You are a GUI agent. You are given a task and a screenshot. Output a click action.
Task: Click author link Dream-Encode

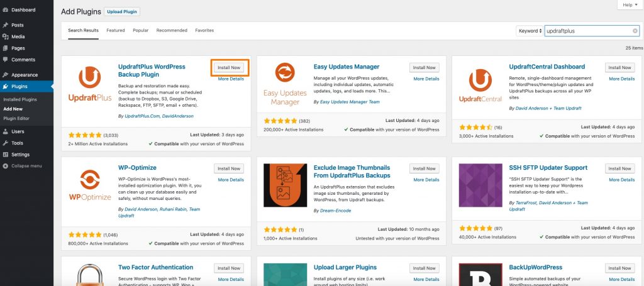point(336,211)
